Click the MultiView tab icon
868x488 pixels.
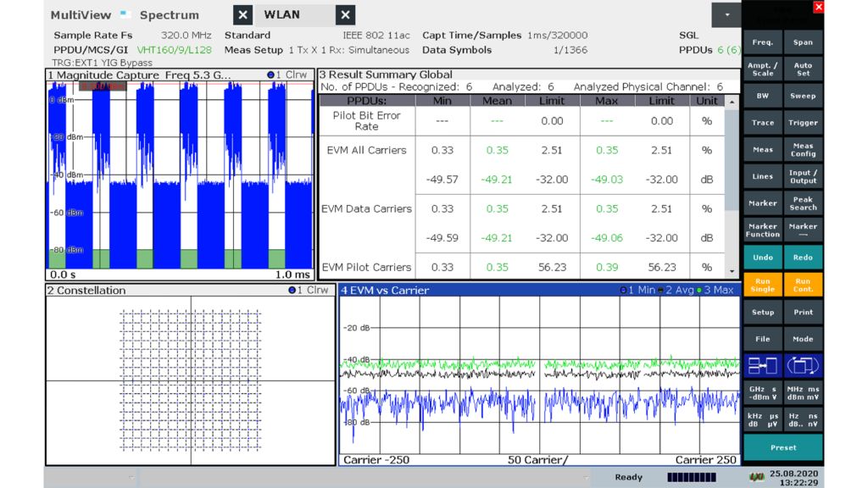click(x=123, y=14)
